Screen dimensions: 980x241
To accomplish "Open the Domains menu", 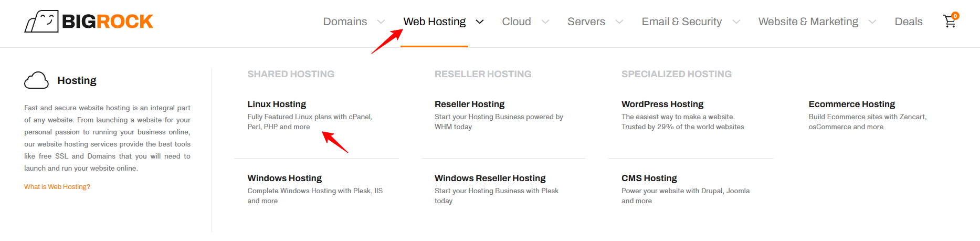I will [345, 22].
